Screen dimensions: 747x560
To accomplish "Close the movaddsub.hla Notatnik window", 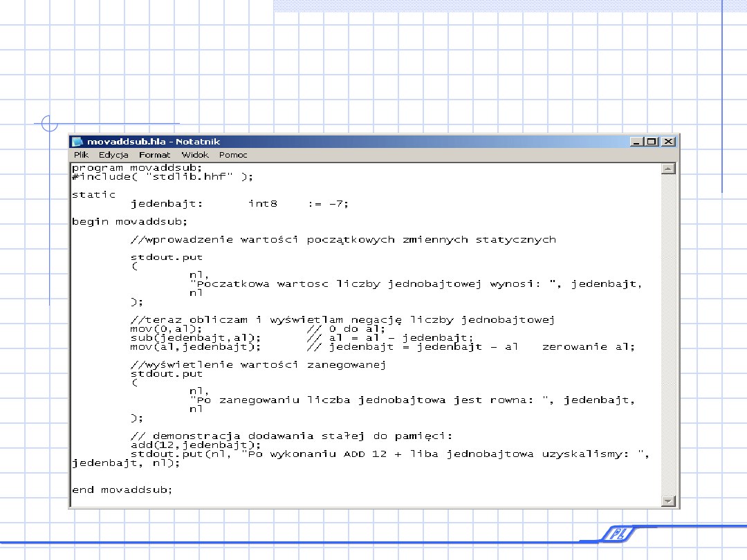I will [x=667, y=142].
